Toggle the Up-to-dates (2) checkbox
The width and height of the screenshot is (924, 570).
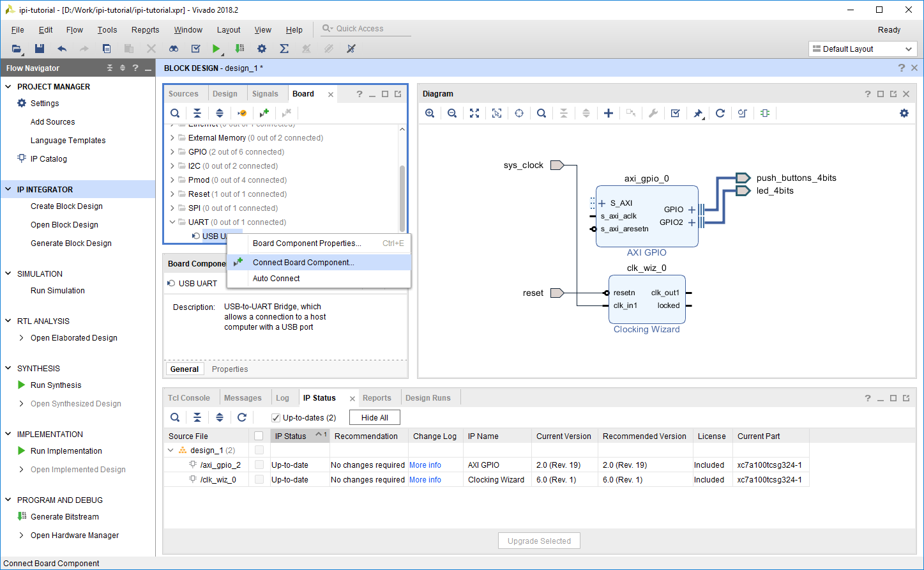(x=276, y=418)
